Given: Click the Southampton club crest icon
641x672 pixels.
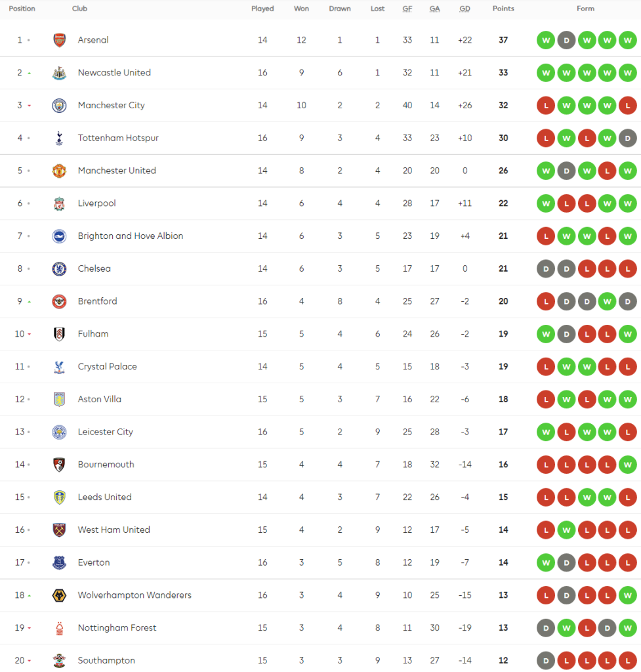Looking at the screenshot, I should (x=60, y=661).
